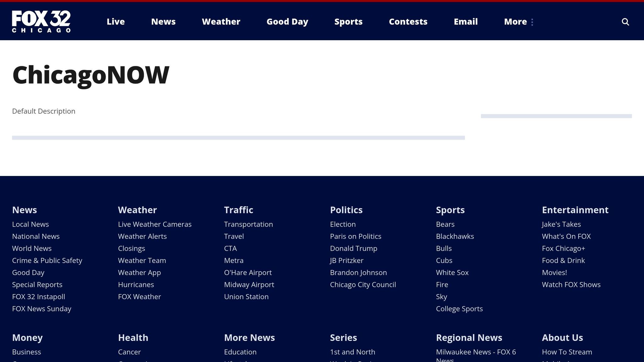This screenshot has height=362, width=644.
Task: Go to Blackhawks sports link
Action: click(x=455, y=236)
